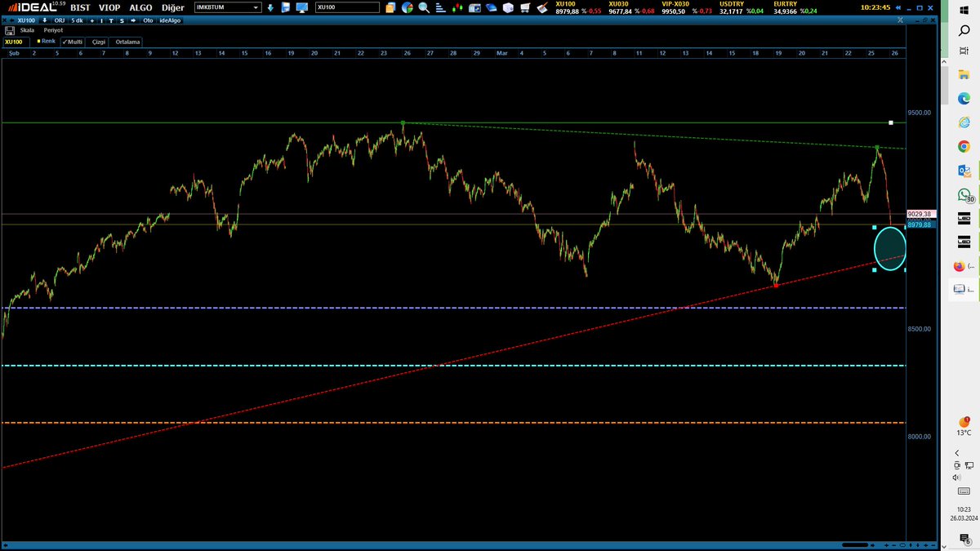Click the magnifier search icon
This screenshot has height=551, width=980.
pos(424,7)
